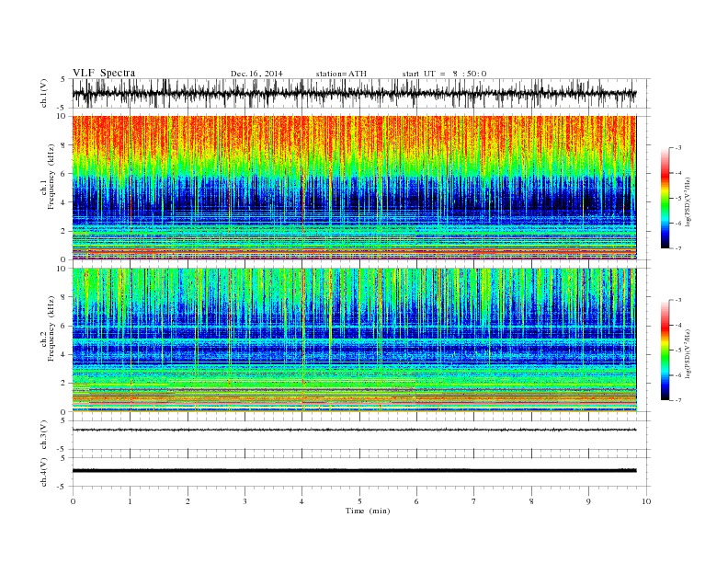
Task: Click the "Time (min)" x-axis label
Action: pos(368,511)
